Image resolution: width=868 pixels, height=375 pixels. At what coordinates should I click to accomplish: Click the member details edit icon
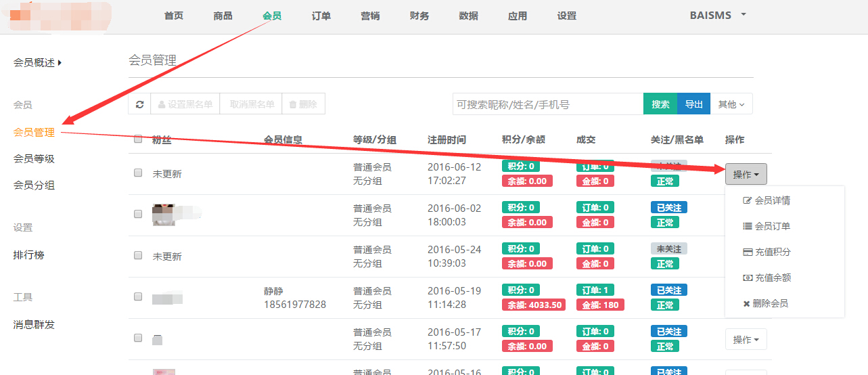click(x=748, y=201)
